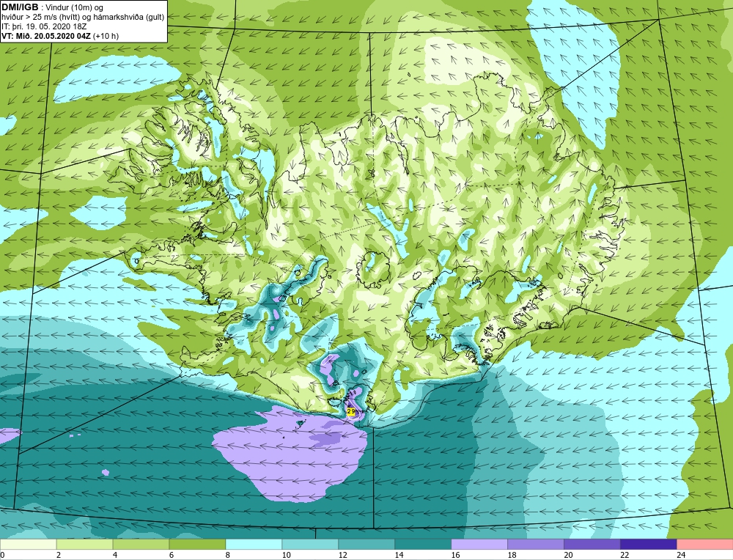Screen dimensions: 733x560
Task: Click the 'Vindur (10m) og' text
Action: 74,8
